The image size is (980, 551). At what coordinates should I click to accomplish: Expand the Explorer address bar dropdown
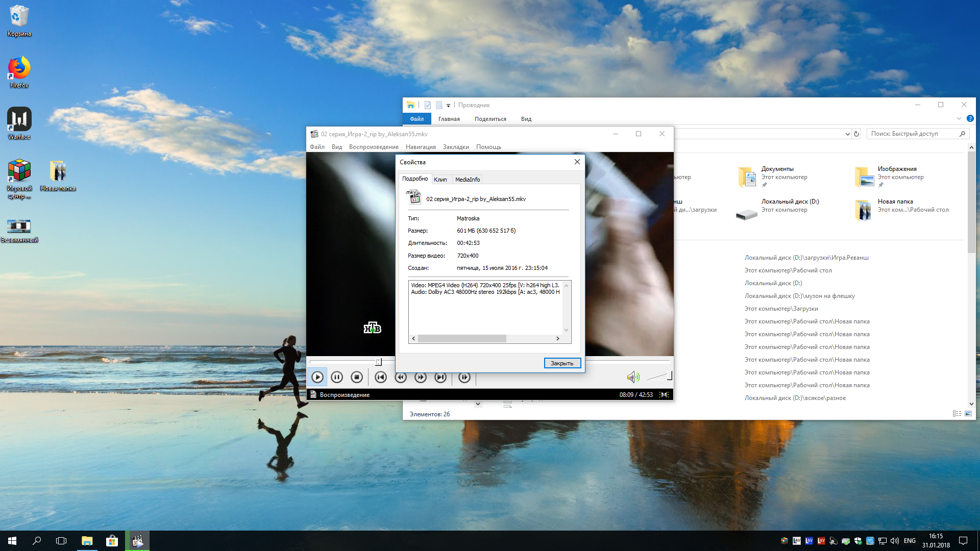pyautogui.click(x=847, y=134)
